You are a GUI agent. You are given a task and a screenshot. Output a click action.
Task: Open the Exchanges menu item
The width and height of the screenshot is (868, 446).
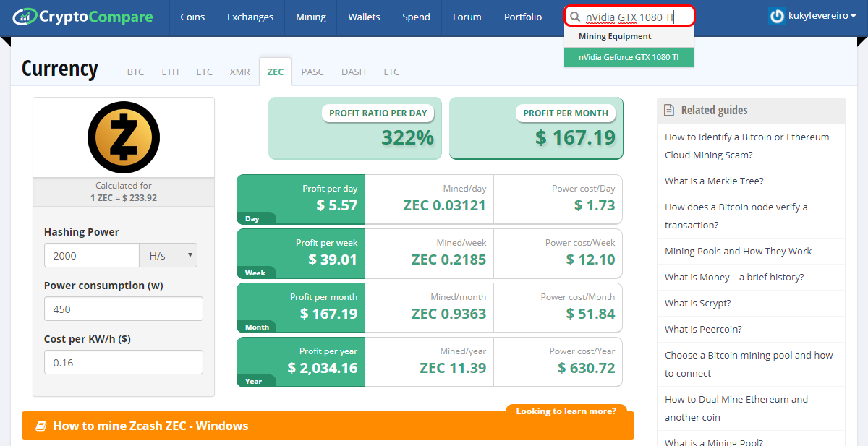coord(250,17)
